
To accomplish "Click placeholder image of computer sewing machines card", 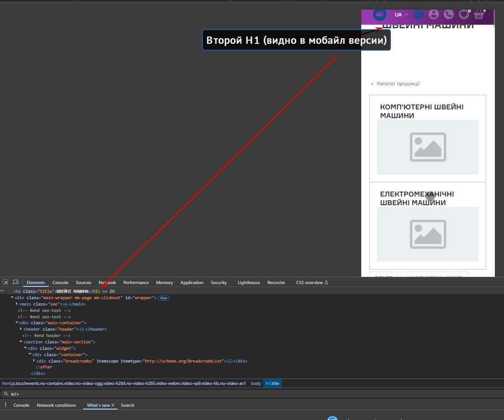I will [x=427, y=147].
